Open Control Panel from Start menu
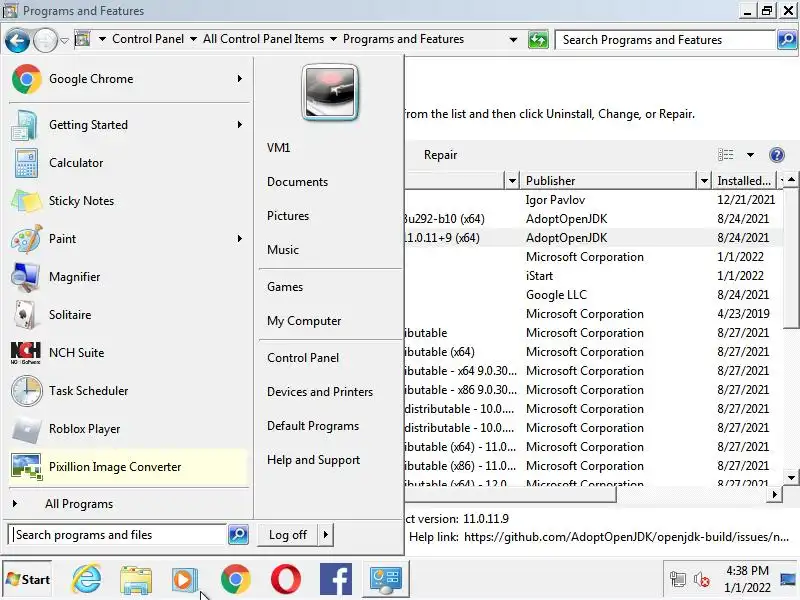Viewport: 800px width, 600px height. click(303, 358)
